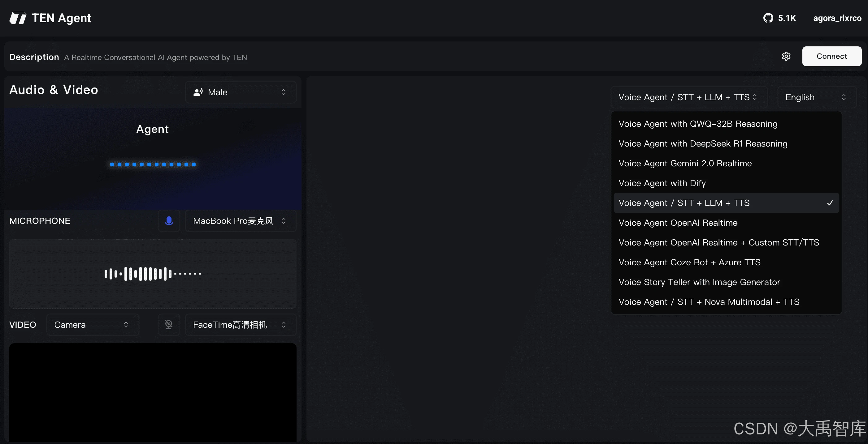Open the Camera video source dropdown
This screenshot has height=444, width=868.
click(92, 325)
